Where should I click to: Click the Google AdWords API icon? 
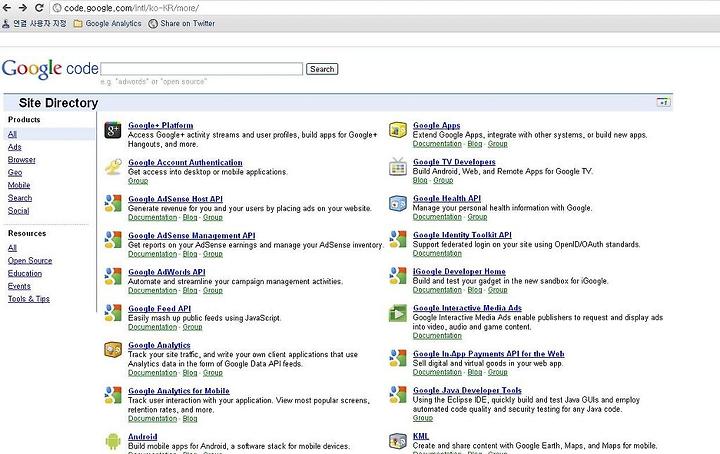[x=113, y=277]
